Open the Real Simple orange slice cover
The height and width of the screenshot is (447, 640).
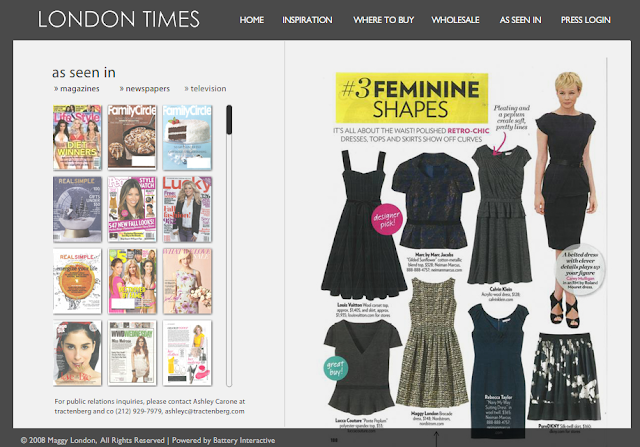77,281
